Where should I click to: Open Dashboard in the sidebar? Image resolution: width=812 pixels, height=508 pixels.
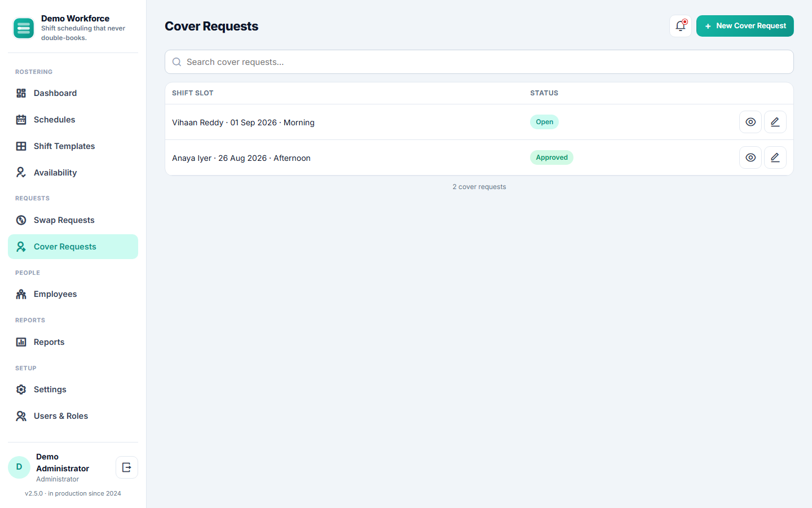click(73, 93)
